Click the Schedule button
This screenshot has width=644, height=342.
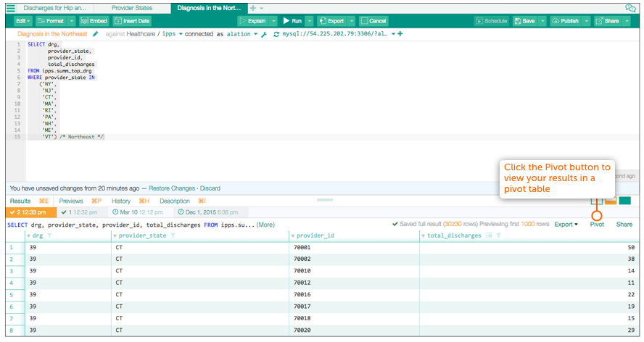(491, 21)
